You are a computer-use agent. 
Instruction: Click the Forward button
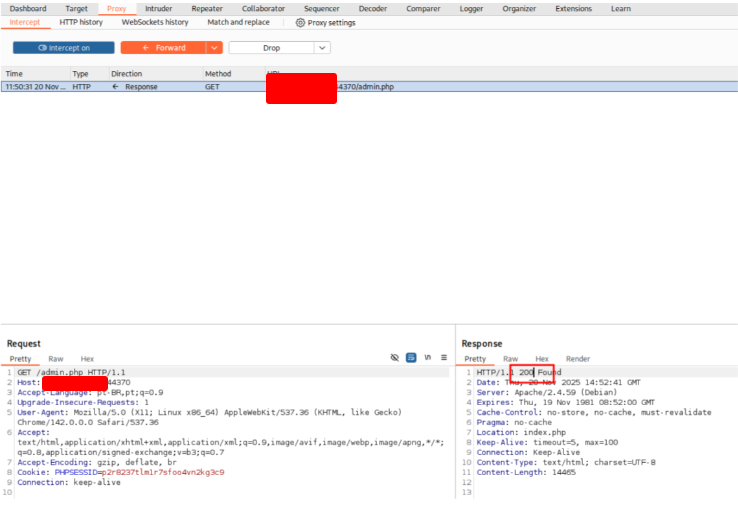point(164,48)
